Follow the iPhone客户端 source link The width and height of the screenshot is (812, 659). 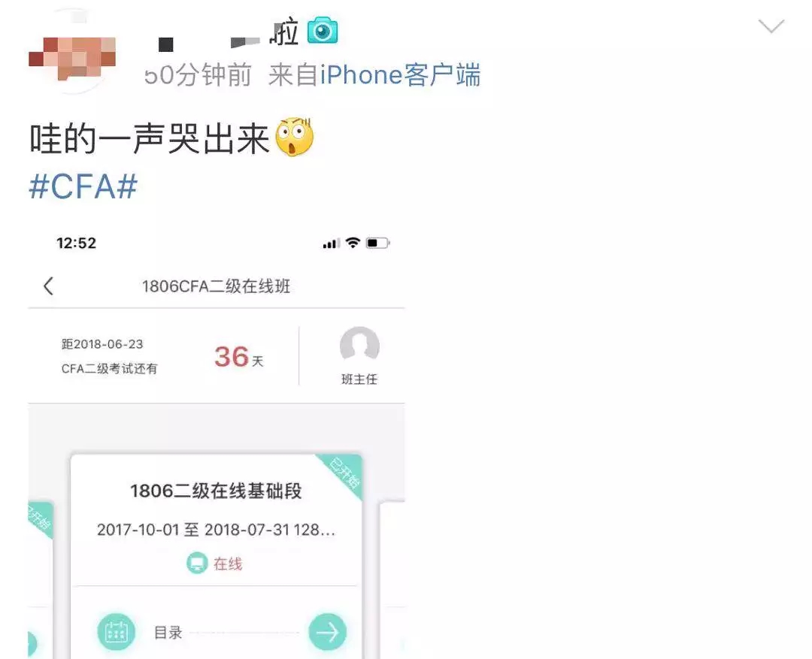tap(400, 75)
